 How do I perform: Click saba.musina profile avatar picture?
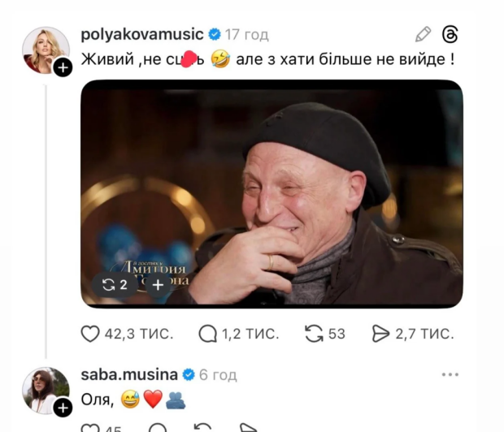click(x=46, y=391)
